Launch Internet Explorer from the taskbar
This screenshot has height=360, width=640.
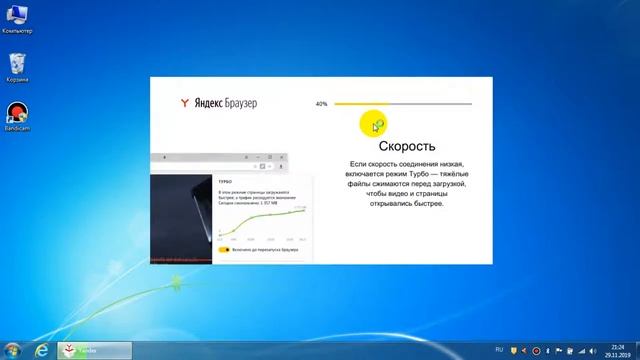click(x=41, y=351)
